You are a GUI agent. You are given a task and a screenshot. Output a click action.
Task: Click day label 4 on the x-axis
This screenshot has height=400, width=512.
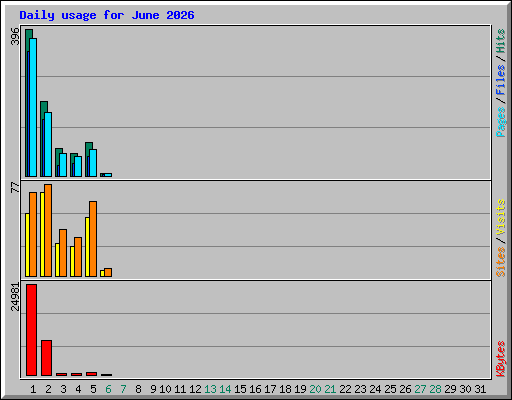(x=78, y=389)
